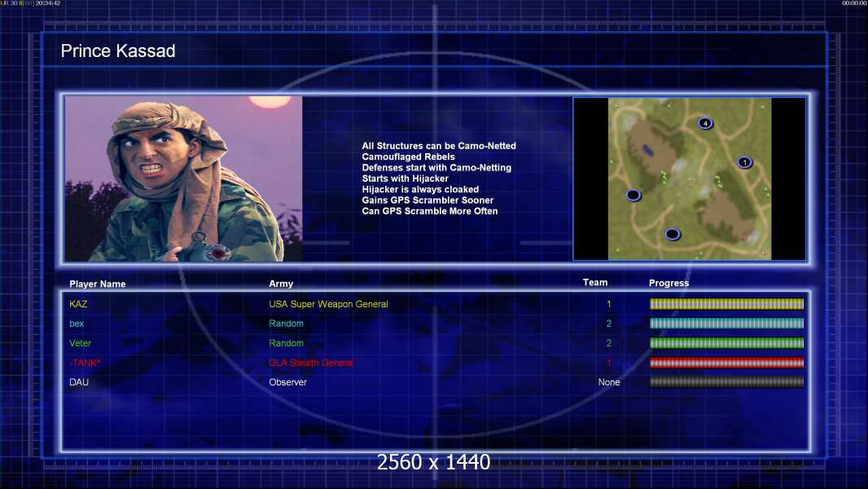The width and height of the screenshot is (868, 489).
Task: Click the 'Prince Kassad' title text
Action: 118,51
